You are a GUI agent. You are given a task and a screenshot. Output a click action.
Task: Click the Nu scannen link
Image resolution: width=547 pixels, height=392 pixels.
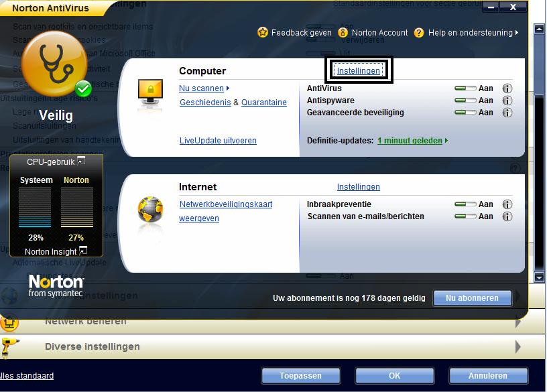[201, 88]
